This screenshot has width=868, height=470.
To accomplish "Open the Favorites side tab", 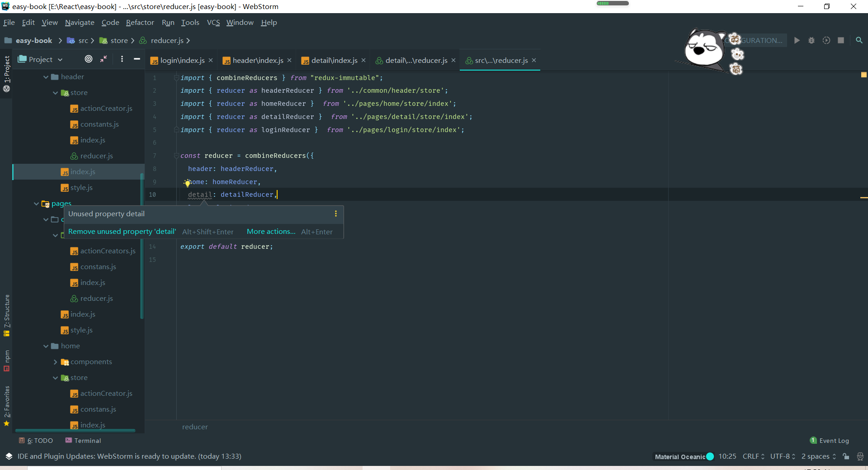I will coord(6,406).
